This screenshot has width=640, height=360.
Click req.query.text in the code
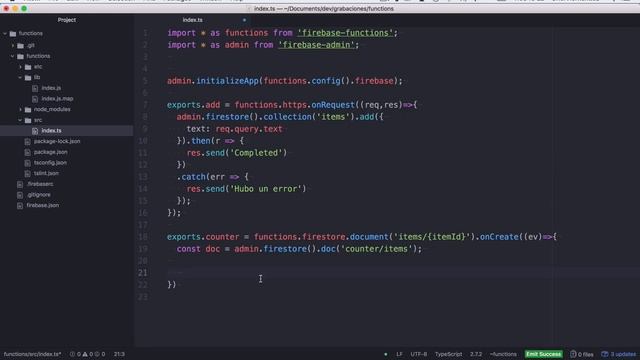(x=249, y=129)
